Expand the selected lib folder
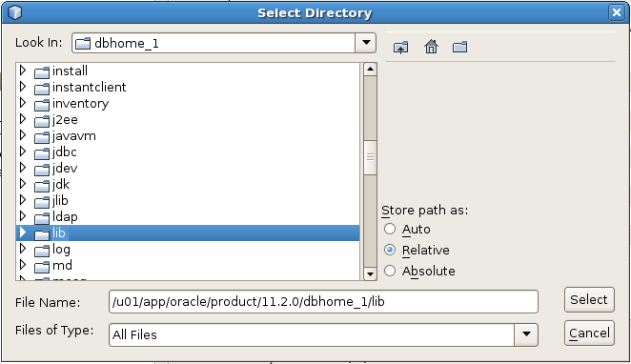 (23, 233)
